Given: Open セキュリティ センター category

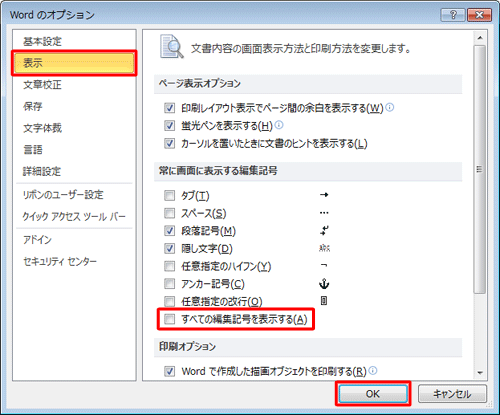Looking at the screenshot, I should click(x=74, y=261).
